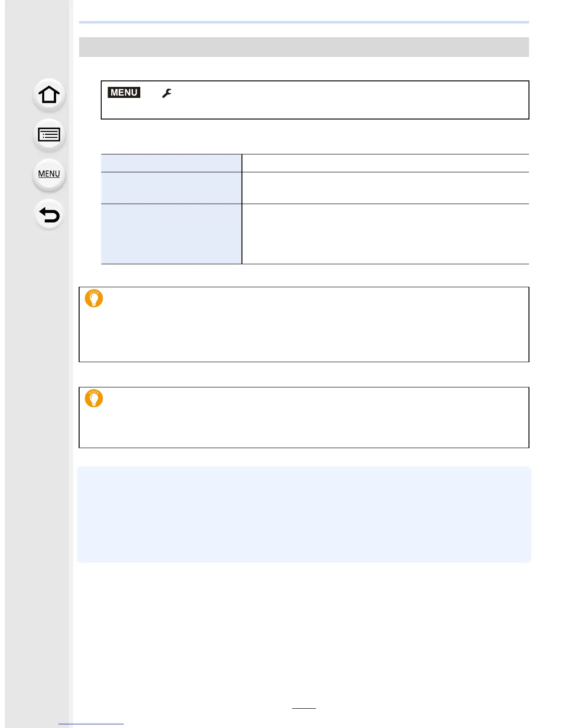The height and width of the screenshot is (728, 563).
Task: Select the second row's blue table cell
Action: click(171, 188)
